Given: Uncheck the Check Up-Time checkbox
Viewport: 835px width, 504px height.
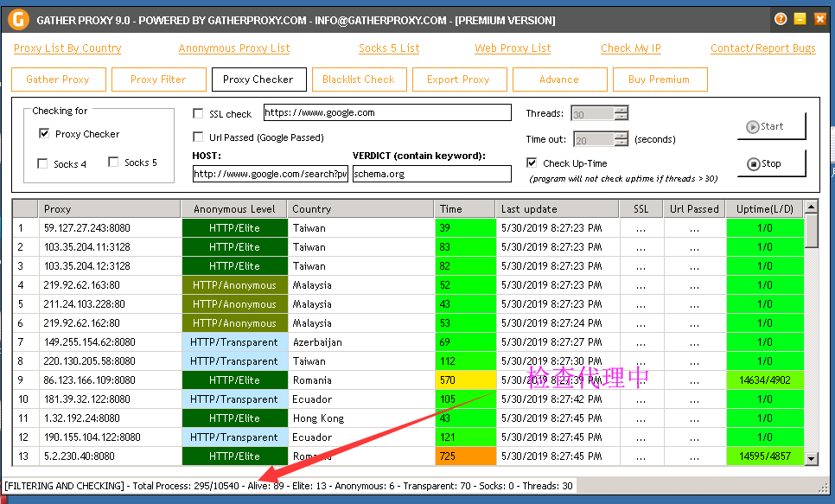Looking at the screenshot, I should pos(532,163).
